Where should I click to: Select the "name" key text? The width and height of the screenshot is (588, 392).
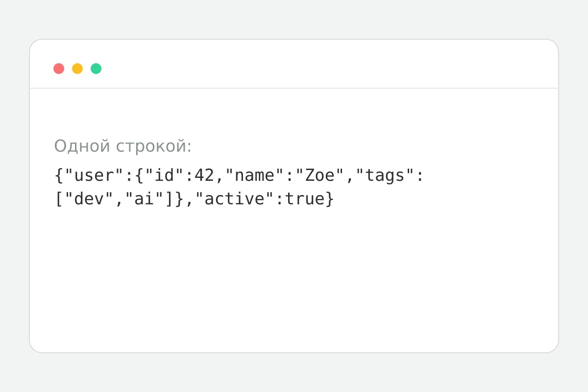[255, 175]
